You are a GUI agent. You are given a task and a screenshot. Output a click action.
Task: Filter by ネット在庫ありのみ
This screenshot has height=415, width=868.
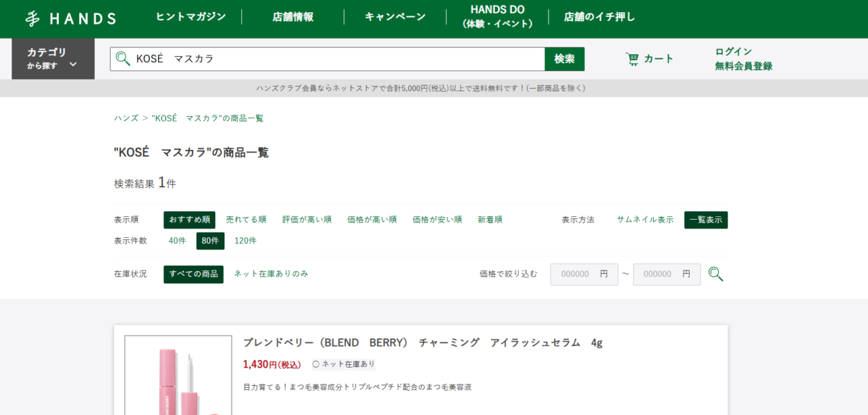click(x=271, y=273)
